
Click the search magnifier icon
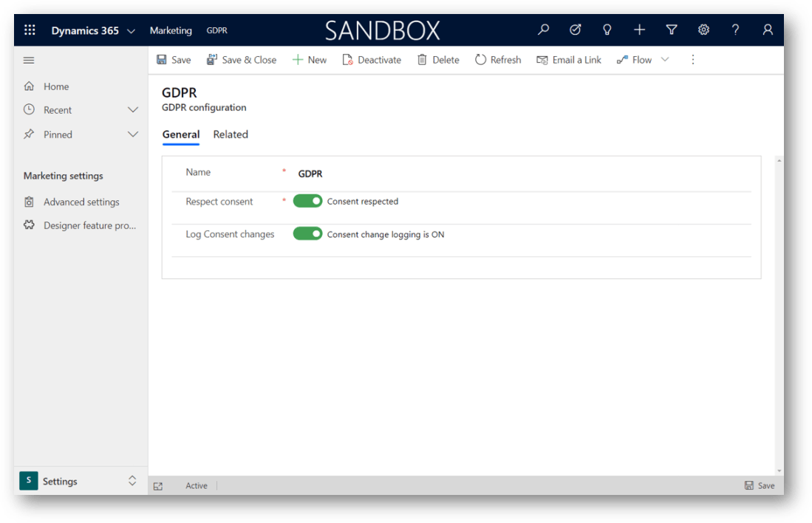[x=543, y=30]
